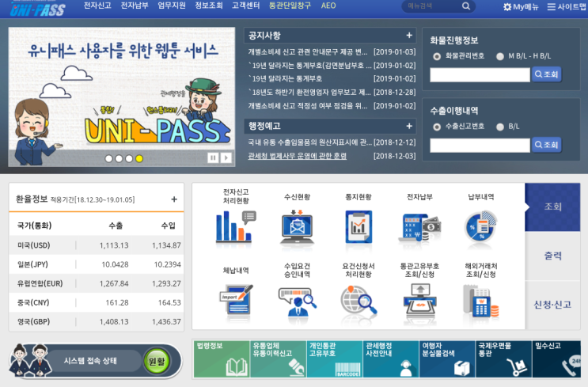Viewport: 588px width, 387px height.
Task: Expand 환율정보 with plus icon
Action: tap(174, 199)
